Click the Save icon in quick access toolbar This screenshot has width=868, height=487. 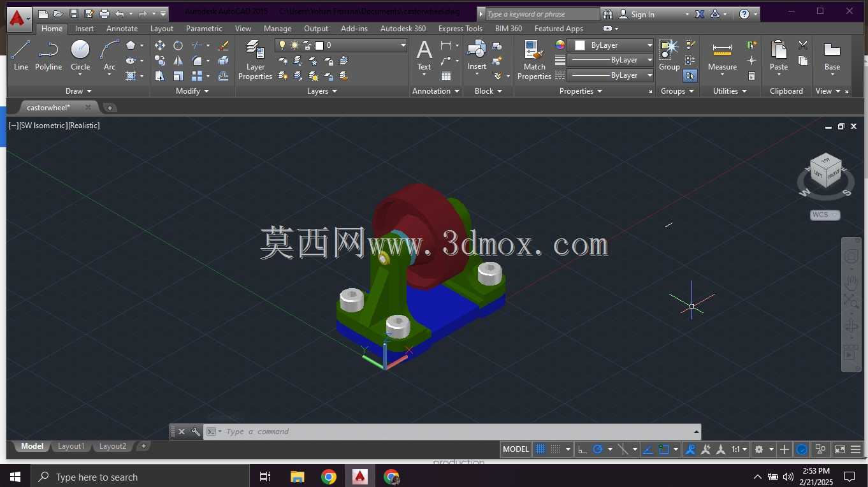click(74, 13)
